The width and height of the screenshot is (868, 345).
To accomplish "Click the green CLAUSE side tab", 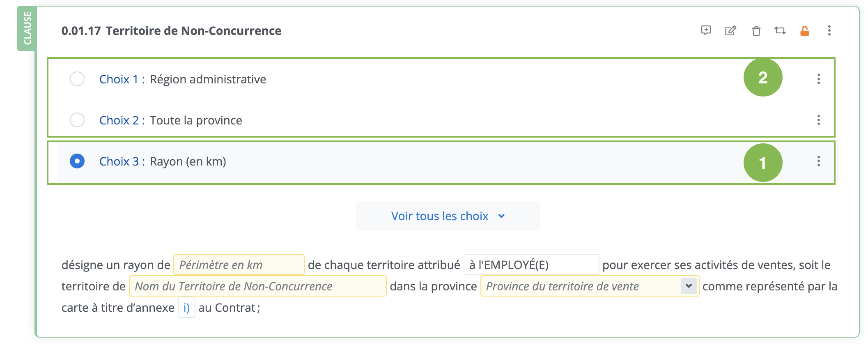I will [27, 28].
